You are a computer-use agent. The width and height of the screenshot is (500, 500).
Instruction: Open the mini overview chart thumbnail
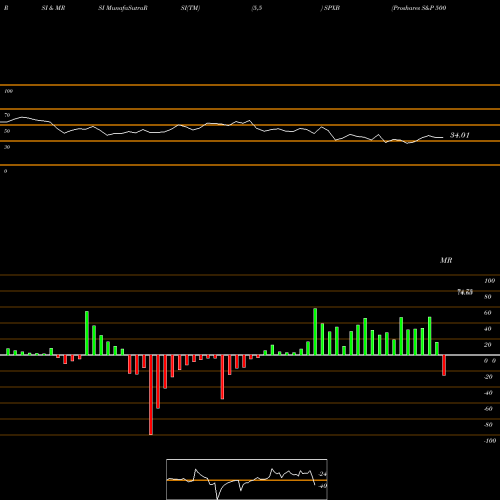pyautogui.click(x=247, y=479)
